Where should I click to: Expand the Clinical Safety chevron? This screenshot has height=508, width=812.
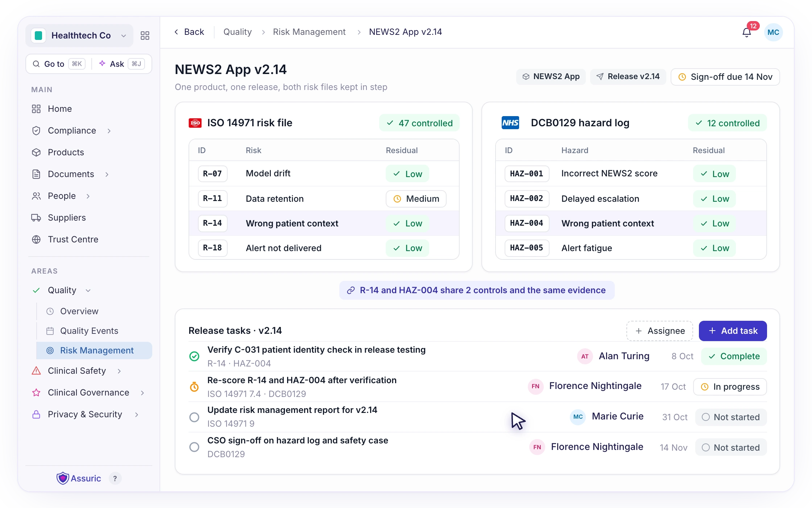tap(119, 371)
